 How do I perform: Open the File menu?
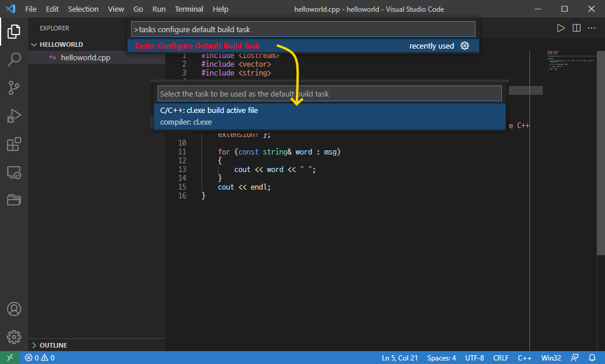coord(31,9)
